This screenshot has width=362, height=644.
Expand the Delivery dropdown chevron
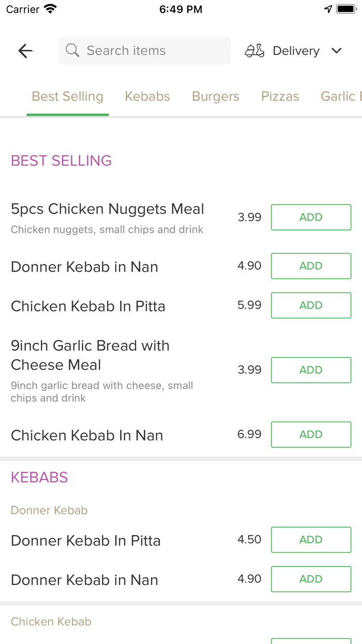[337, 51]
